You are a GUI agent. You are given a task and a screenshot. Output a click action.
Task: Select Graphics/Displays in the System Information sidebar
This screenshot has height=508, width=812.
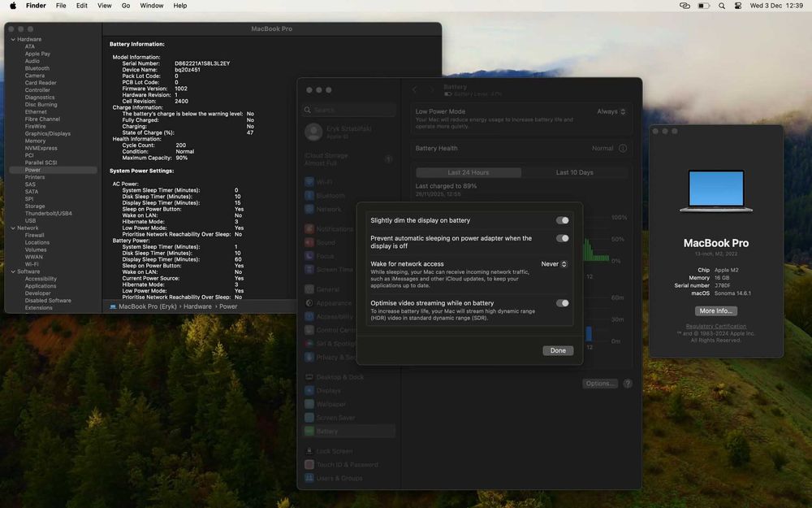pyautogui.click(x=48, y=134)
